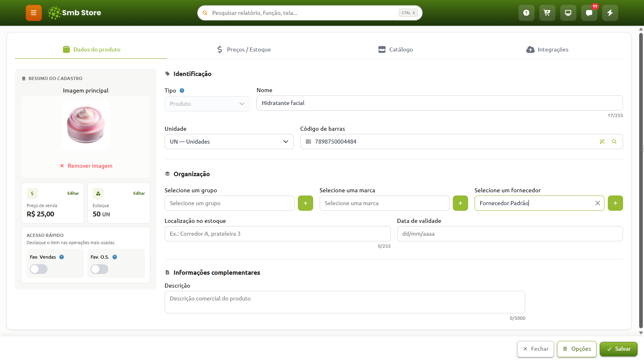Generate barcode with the magic wand icon
The width and height of the screenshot is (644, 362).
602,142
